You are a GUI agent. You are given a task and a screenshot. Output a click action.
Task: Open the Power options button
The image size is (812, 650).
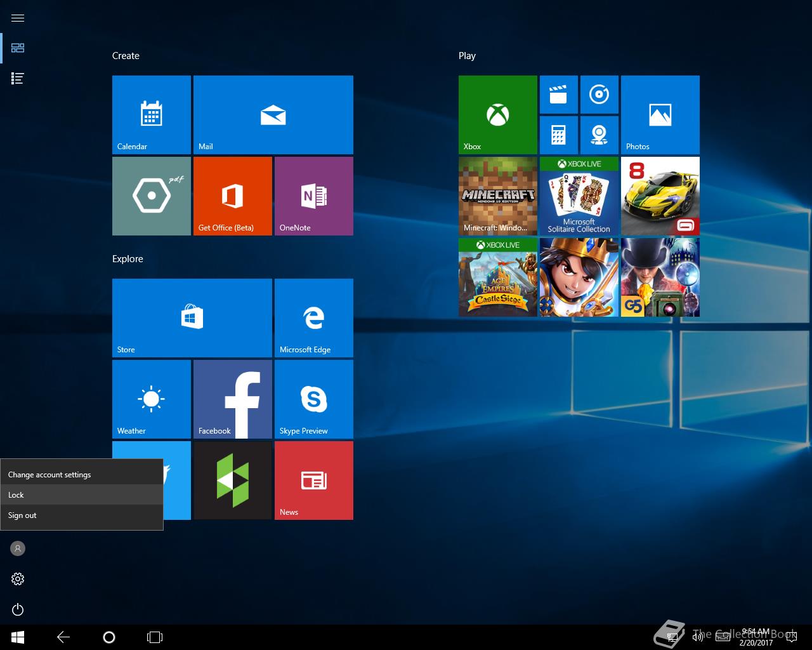(18, 609)
